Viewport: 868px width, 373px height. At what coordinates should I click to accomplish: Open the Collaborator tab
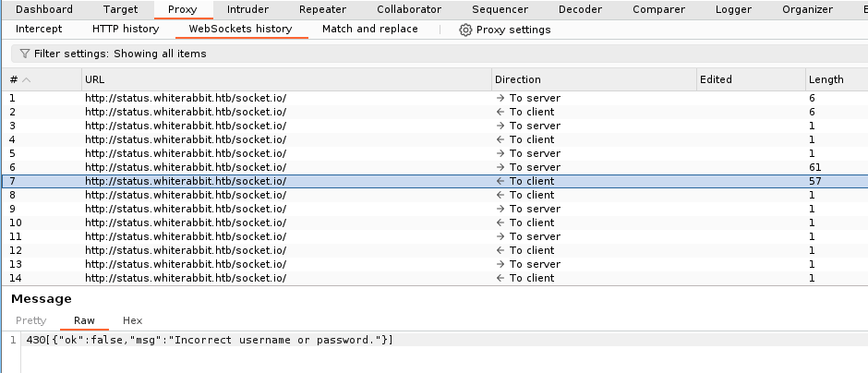coord(409,9)
